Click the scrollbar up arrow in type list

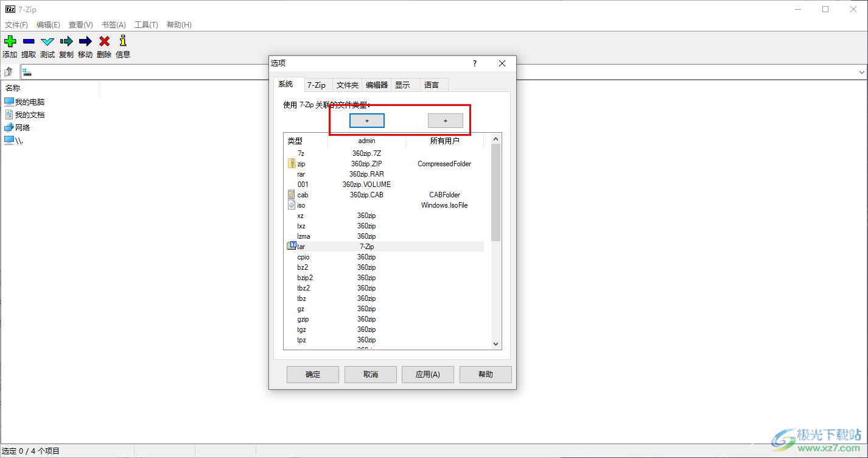[495, 139]
